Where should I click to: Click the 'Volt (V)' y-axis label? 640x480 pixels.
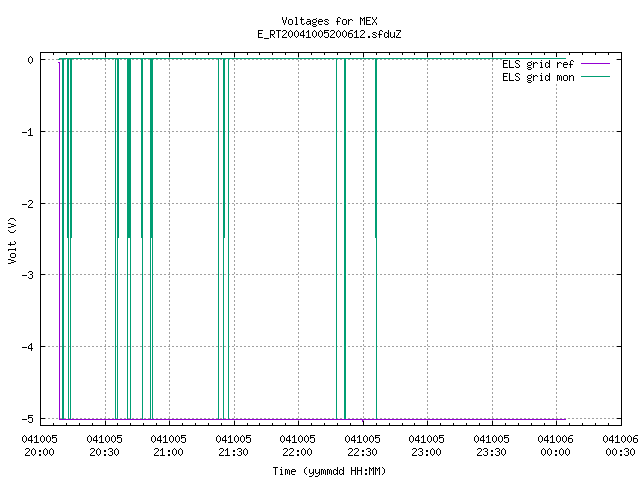(12, 240)
